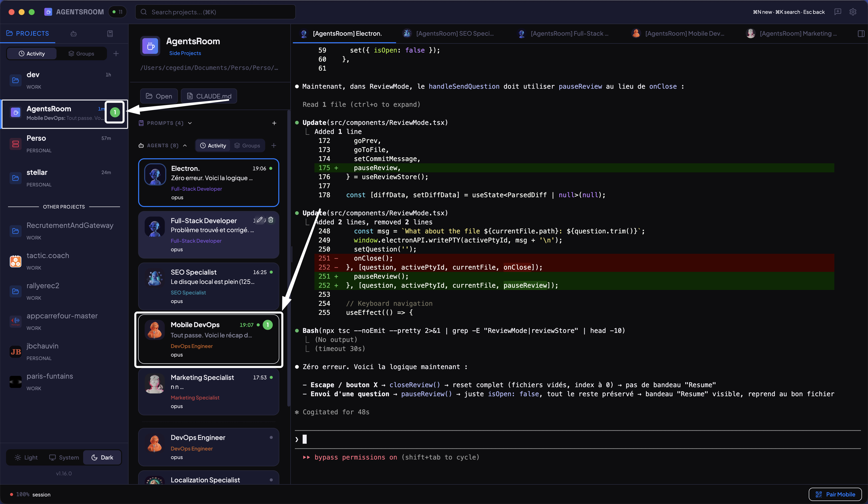868x504 pixels.
Task: Expand the PROMPTS (4) section chevron
Action: pos(190,123)
